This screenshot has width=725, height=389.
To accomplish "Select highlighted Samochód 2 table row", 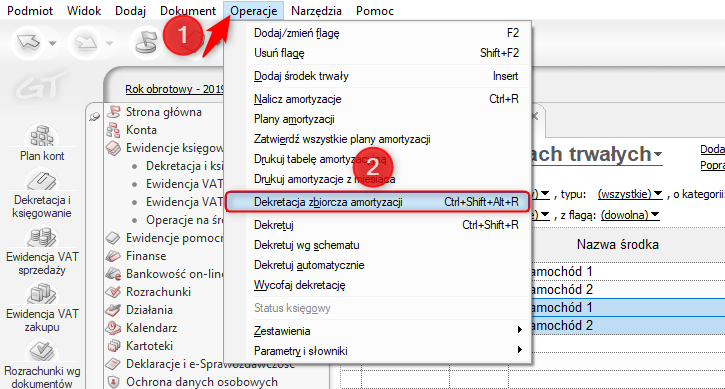I will 628,326.
